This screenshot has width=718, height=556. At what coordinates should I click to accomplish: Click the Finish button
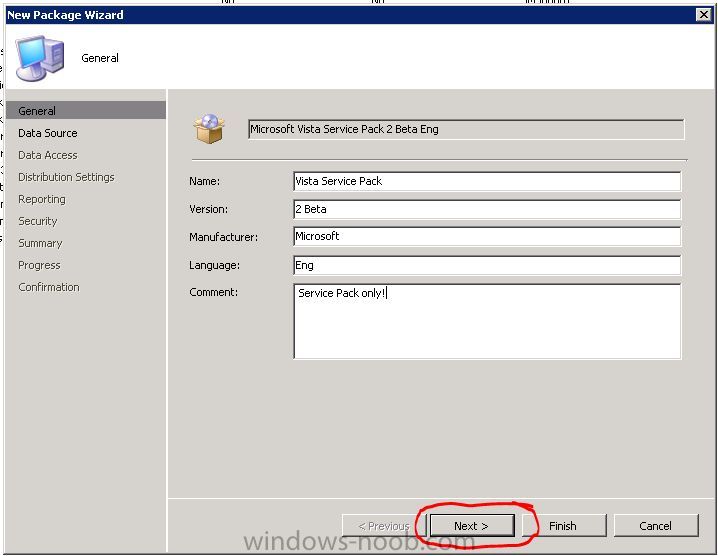click(563, 526)
